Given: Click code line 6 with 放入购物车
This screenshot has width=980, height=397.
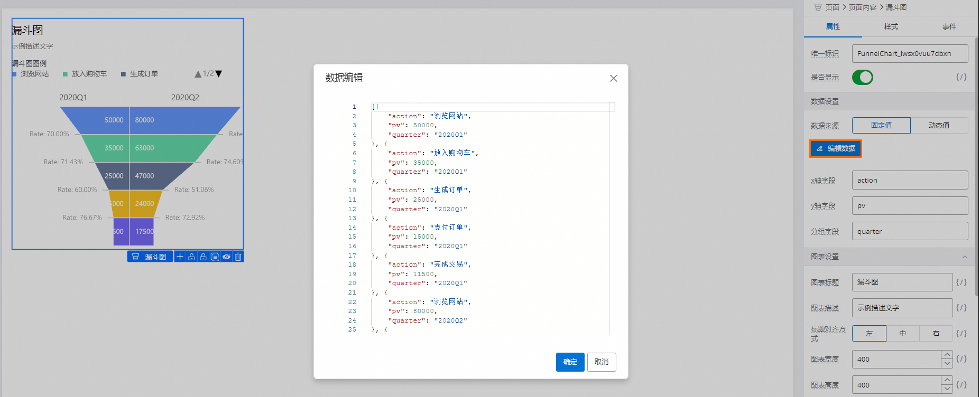Looking at the screenshot, I should (x=433, y=153).
